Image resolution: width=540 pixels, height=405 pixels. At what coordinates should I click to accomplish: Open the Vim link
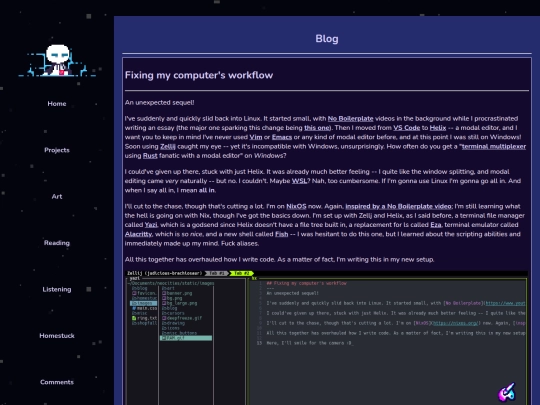click(256, 137)
